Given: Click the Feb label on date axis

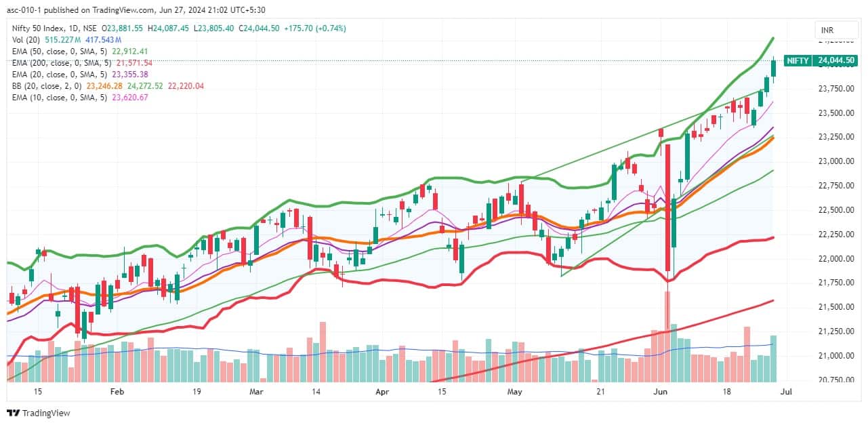Looking at the screenshot, I should pyautogui.click(x=117, y=392).
